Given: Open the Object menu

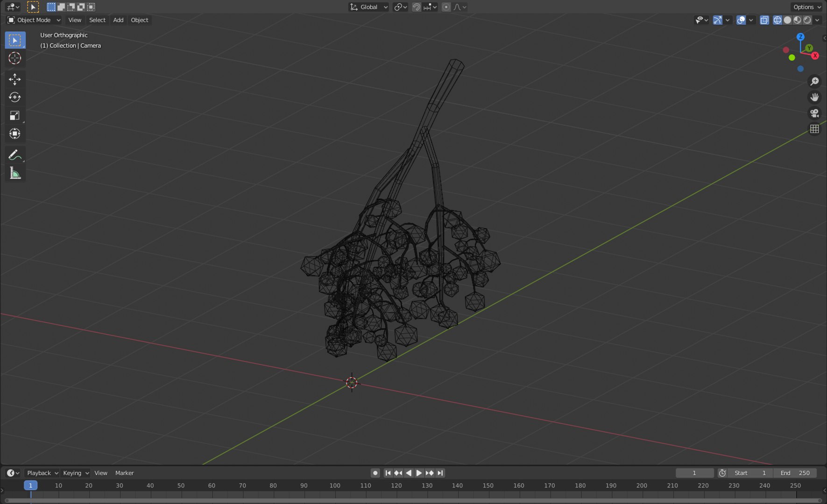Looking at the screenshot, I should pos(139,20).
